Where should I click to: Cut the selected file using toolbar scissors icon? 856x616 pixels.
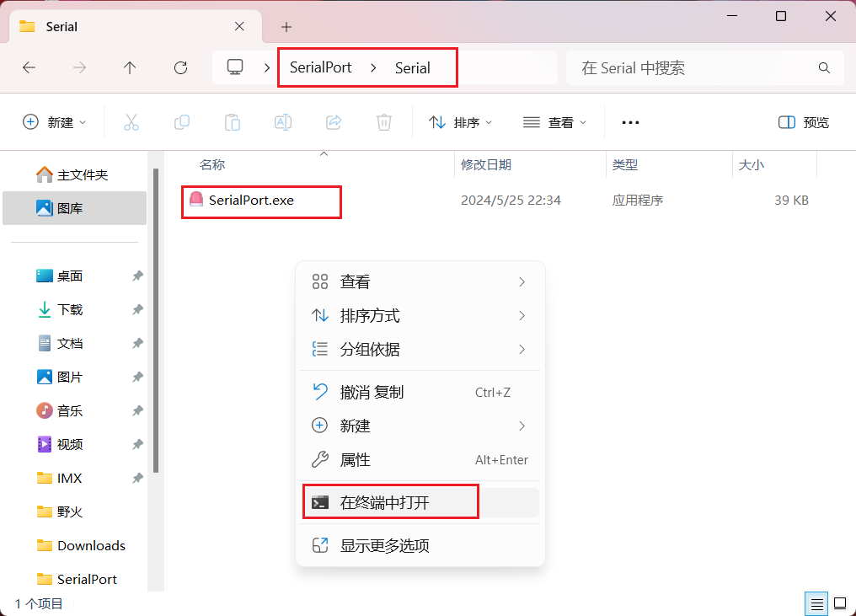tap(131, 122)
